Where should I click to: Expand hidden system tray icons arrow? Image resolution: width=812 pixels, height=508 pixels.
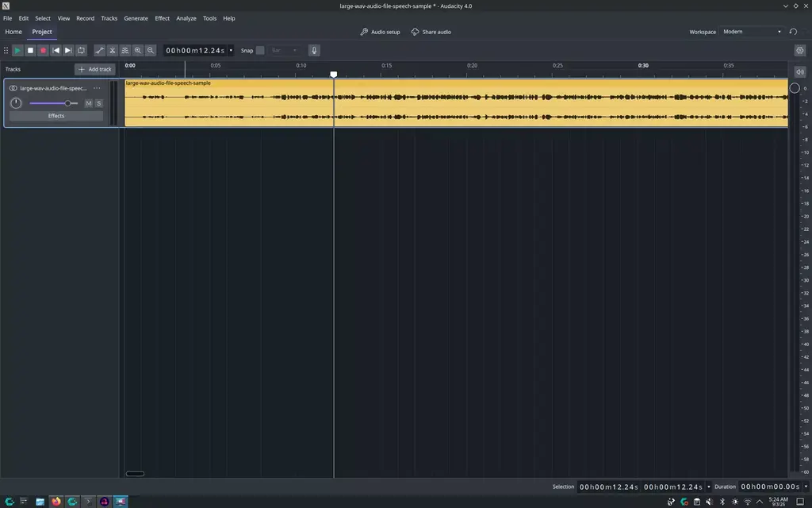(760, 502)
